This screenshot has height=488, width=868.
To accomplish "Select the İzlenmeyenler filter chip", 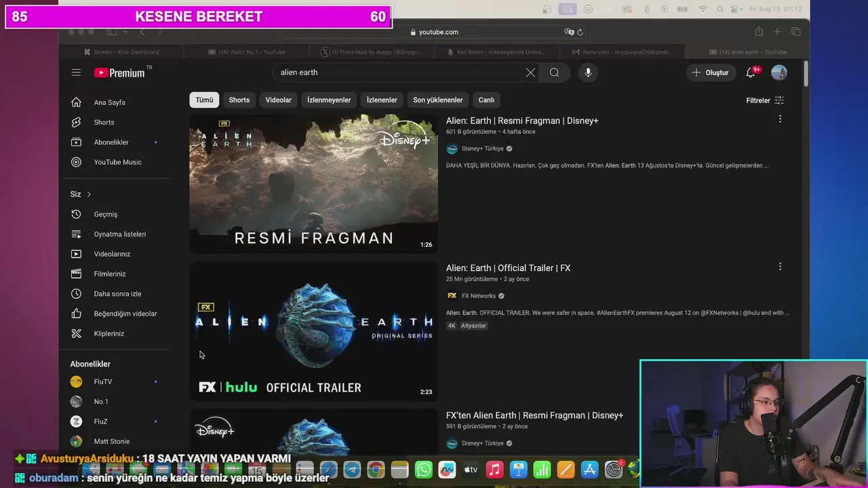I will 329,100.
